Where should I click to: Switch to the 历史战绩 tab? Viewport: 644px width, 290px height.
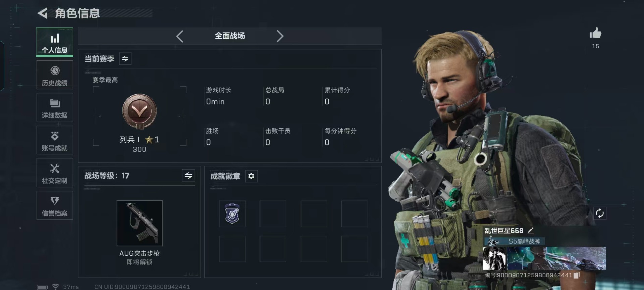point(55,75)
